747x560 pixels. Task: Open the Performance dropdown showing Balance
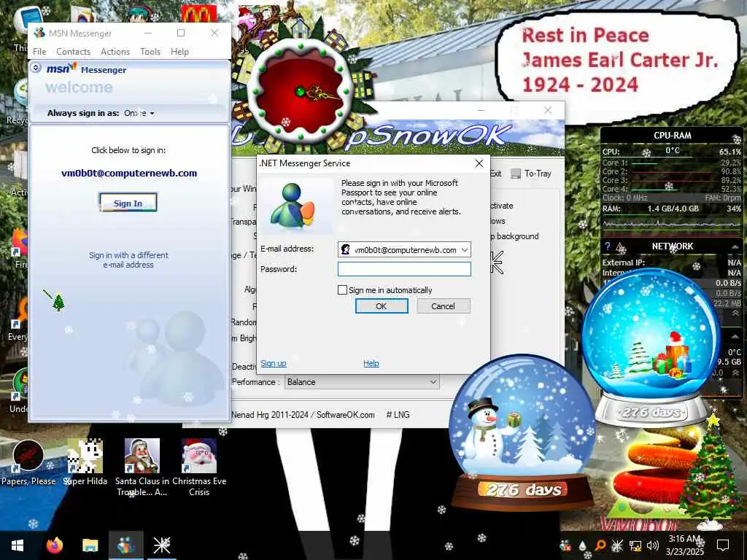pos(362,382)
